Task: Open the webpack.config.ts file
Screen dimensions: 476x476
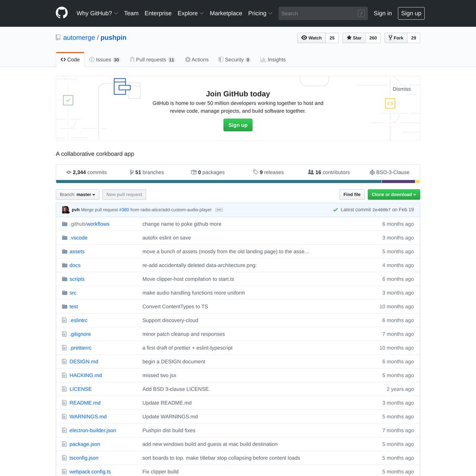Action: coord(90,471)
